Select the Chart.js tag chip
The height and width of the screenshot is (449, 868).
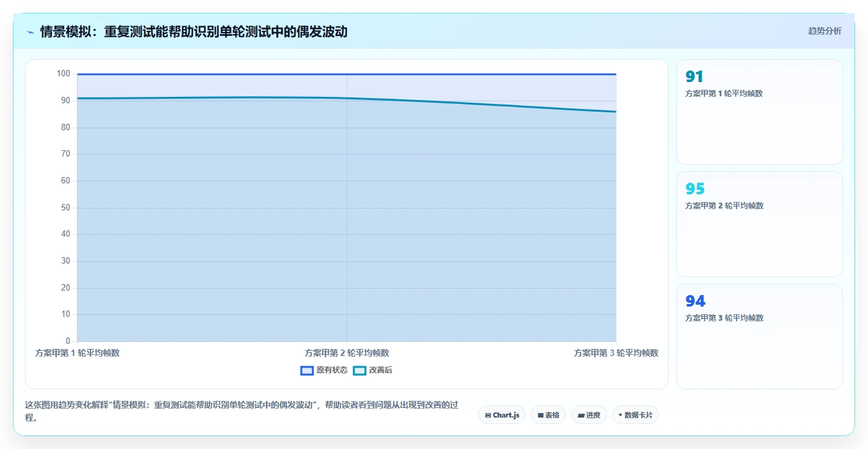pyautogui.click(x=502, y=415)
